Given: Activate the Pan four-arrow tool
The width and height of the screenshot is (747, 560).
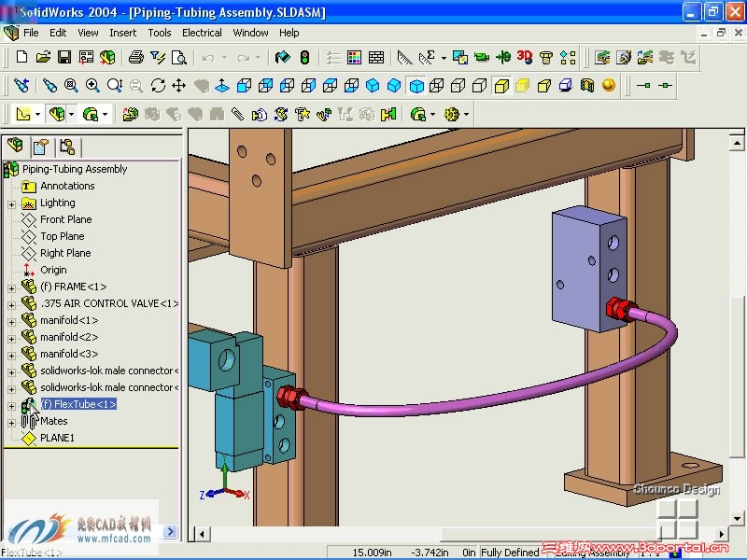Looking at the screenshot, I should (x=179, y=86).
